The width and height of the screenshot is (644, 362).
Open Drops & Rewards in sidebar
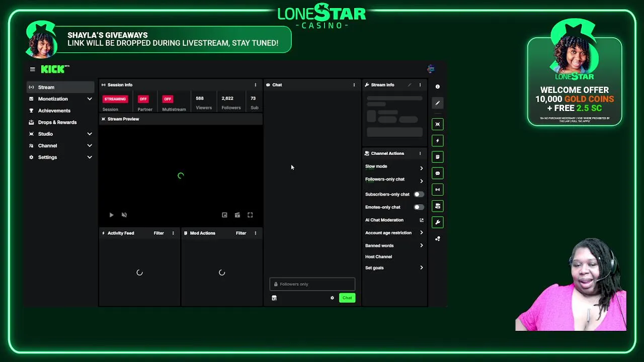[x=60, y=122]
